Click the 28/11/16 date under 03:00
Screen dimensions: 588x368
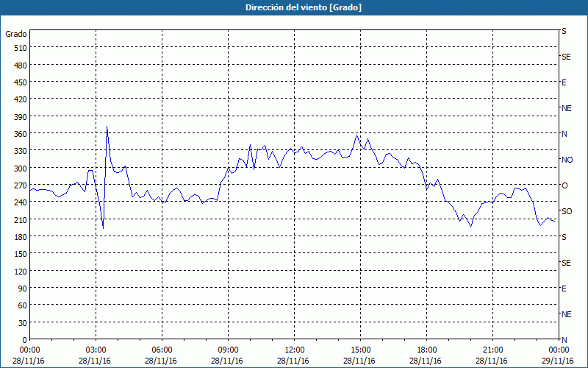coord(95,361)
